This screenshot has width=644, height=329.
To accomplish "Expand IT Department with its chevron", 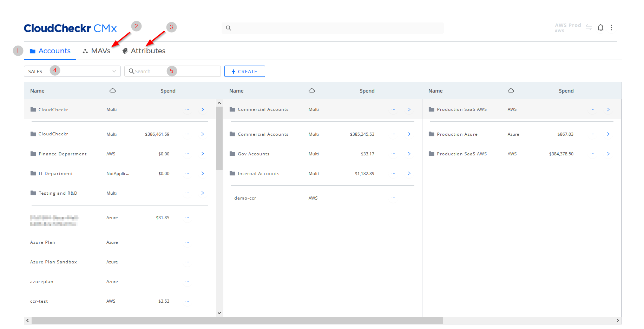I will (x=203, y=173).
